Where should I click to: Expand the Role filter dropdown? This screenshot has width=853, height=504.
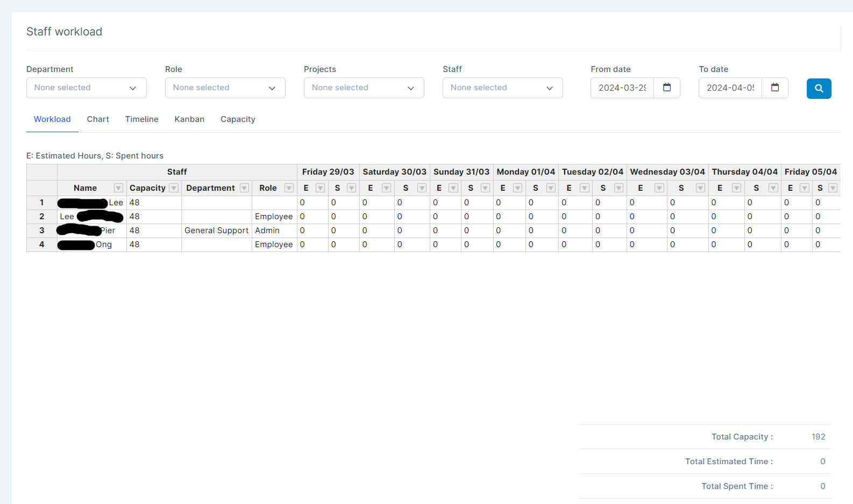(225, 88)
